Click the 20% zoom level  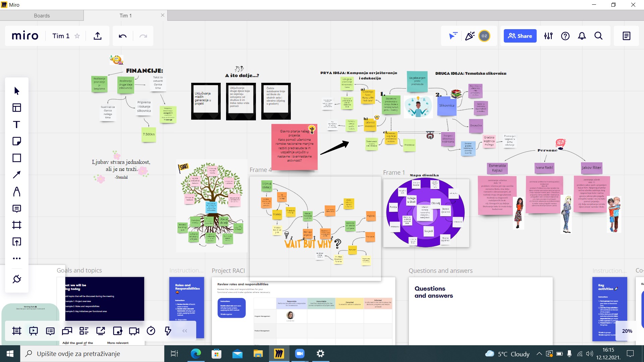click(627, 331)
